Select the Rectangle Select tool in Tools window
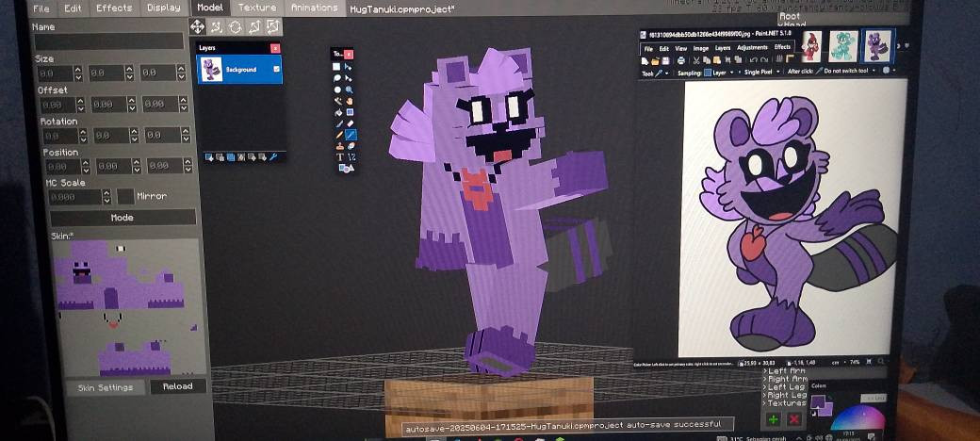 337,67
